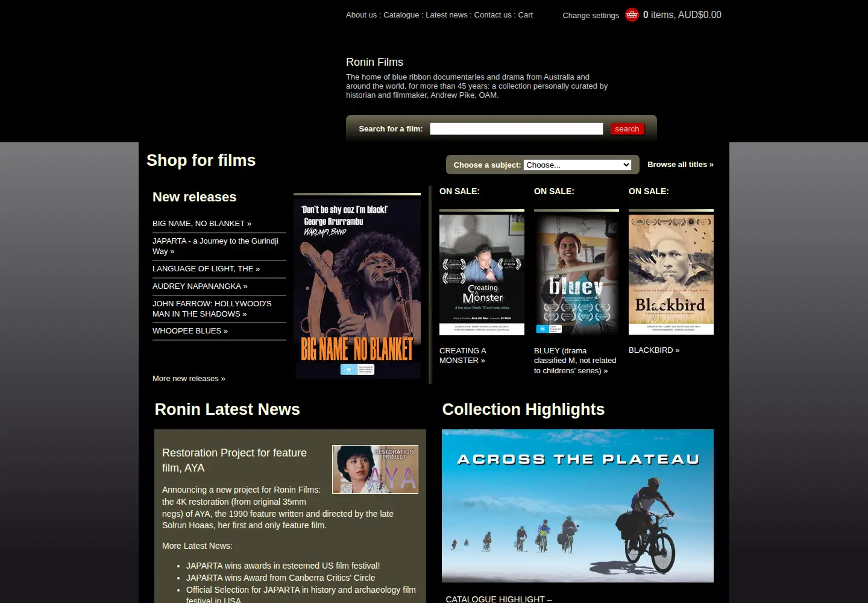Open Official Selection for JAPARTA news item

[x=301, y=595]
